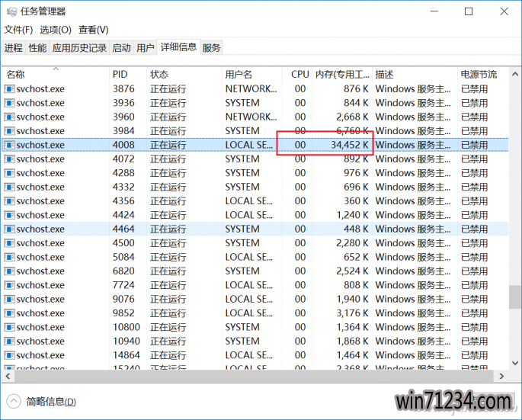Screen dimensions: 522x420
Task: Click process icon for svchost PID 4356
Action: pos(9,200)
